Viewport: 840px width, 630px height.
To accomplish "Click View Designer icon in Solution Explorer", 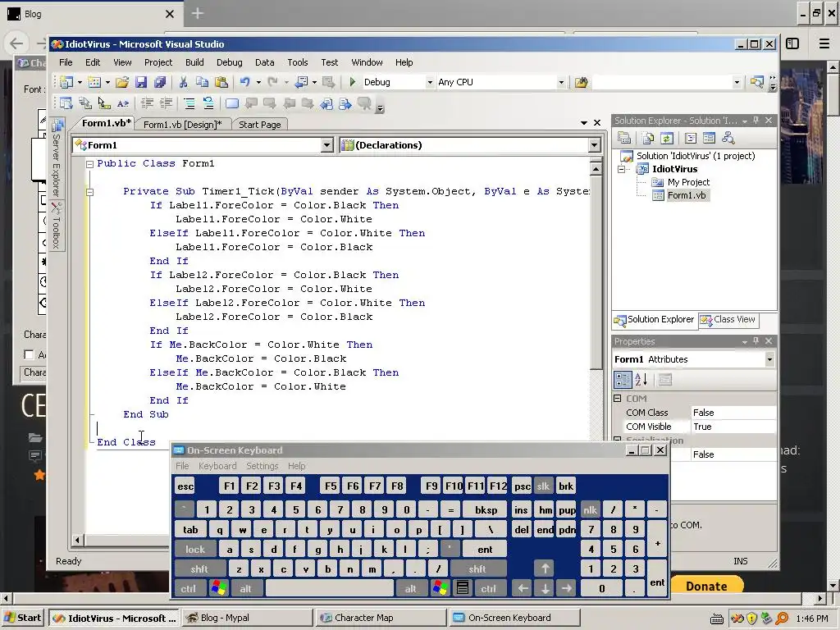I will [x=710, y=138].
